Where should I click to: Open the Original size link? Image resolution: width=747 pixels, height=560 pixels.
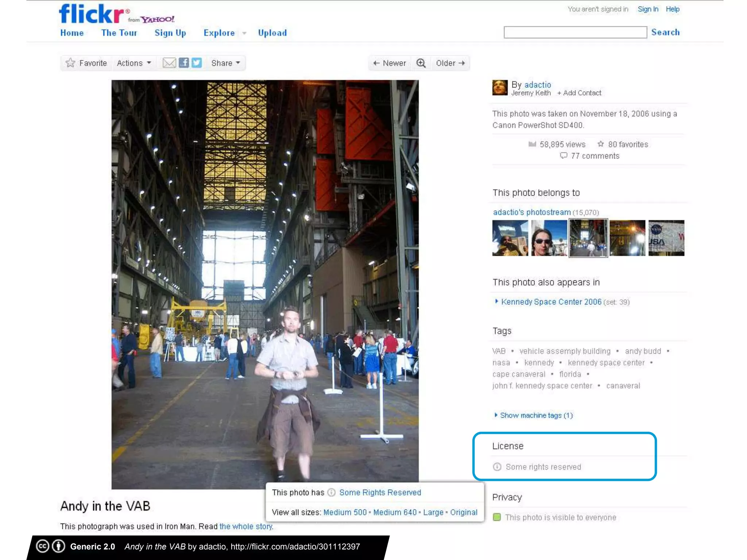463,512
